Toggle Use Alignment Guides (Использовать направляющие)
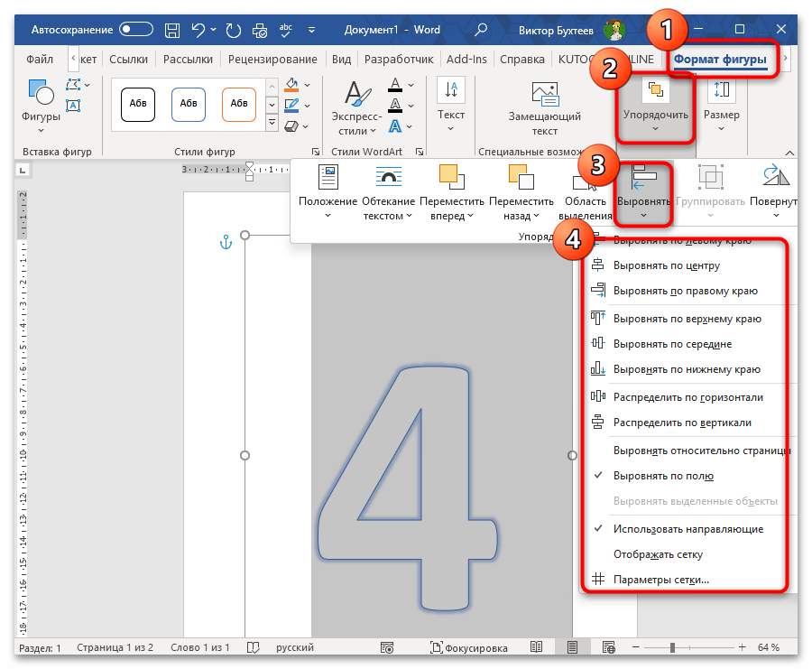 point(687,529)
